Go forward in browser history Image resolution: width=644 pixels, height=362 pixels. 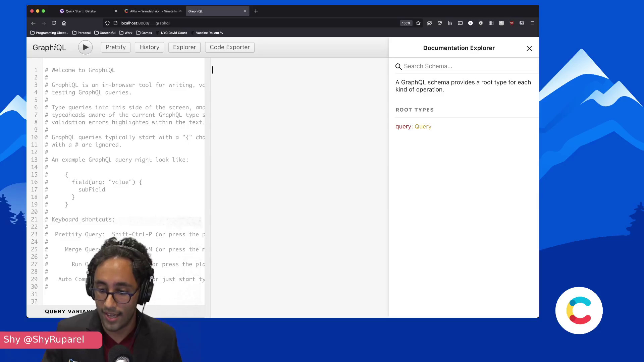44,23
